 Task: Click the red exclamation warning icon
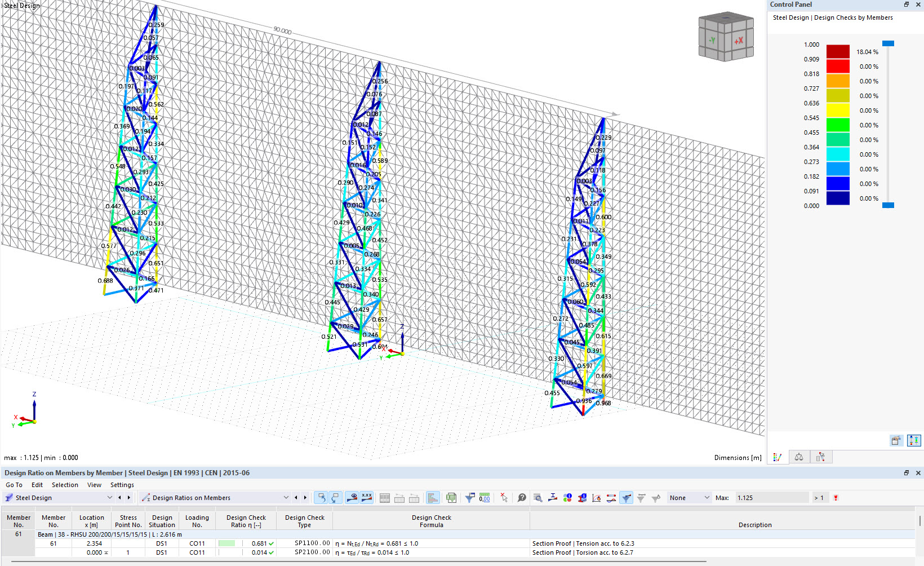836,497
